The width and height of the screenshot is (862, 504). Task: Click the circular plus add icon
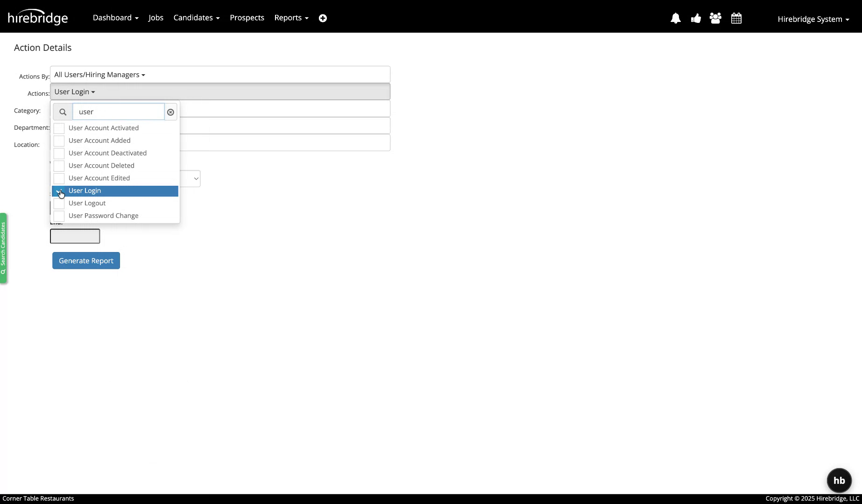(x=323, y=18)
